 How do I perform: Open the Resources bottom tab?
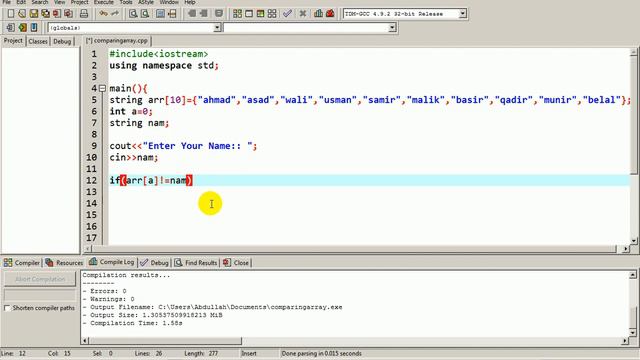tap(64, 262)
